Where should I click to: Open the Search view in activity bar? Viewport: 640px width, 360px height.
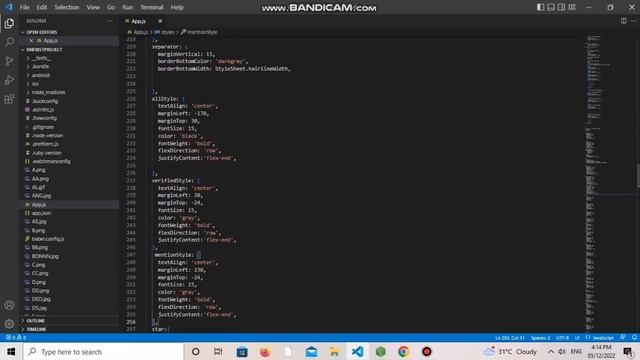point(9,42)
